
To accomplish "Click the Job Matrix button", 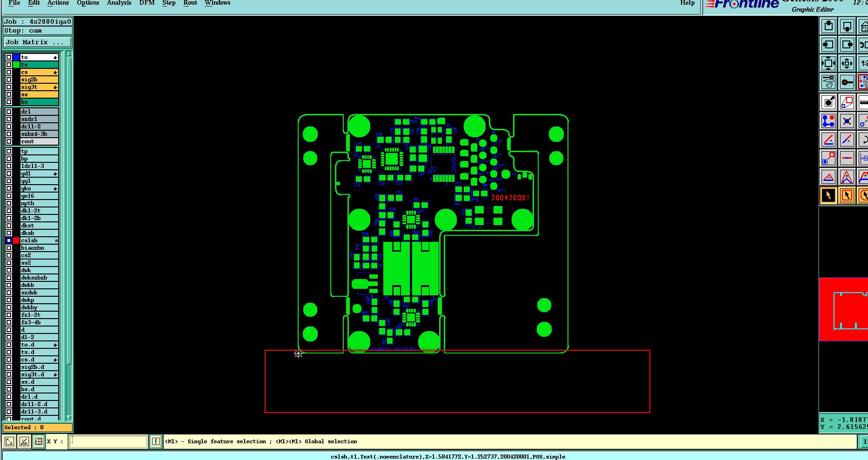I will (38, 42).
